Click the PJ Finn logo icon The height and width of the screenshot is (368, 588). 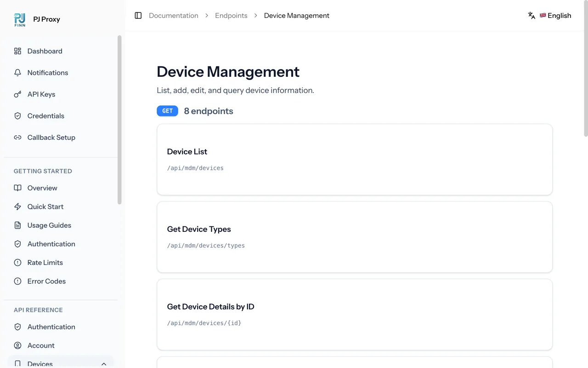tap(20, 19)
